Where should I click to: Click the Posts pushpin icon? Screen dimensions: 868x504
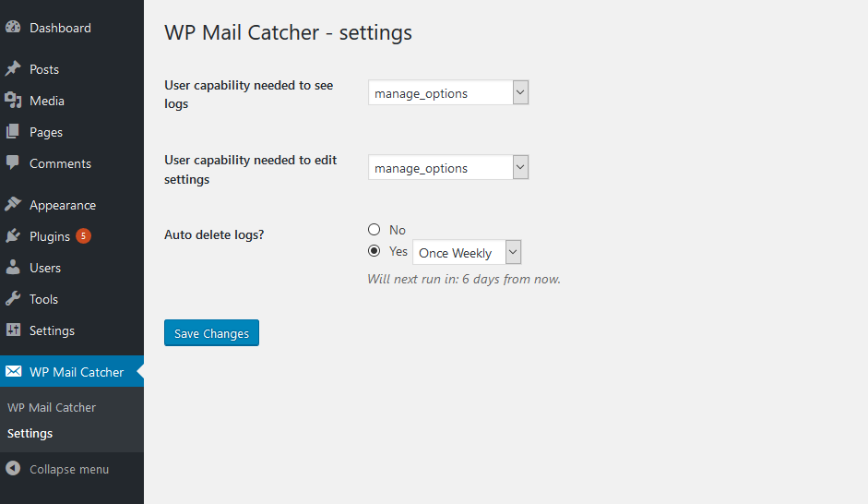(x=13, y=68)
